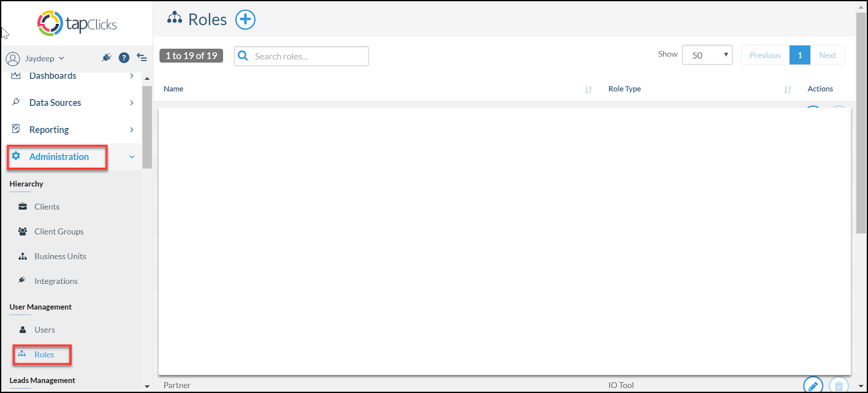This screenshot has height=393, width=868.
Task: Collapse sidebar using the menu arrow icon
Action: pos(142,57)
